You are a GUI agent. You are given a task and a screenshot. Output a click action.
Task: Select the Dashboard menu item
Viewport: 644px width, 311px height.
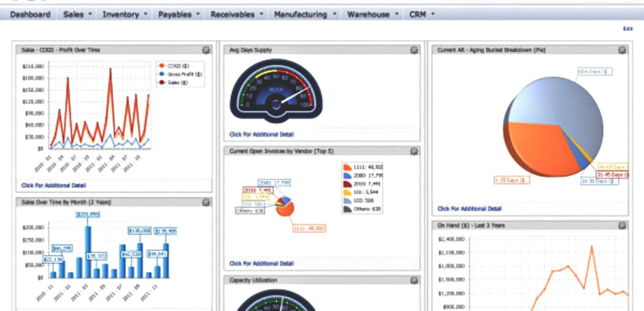(x=30, y=15)
